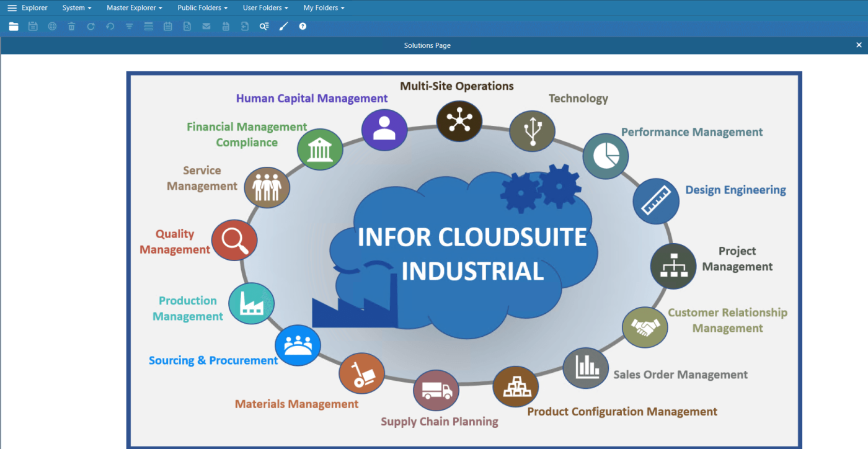Open the Supply Chain Planning text
Screen dimensions: 868x449
(440, 422)
